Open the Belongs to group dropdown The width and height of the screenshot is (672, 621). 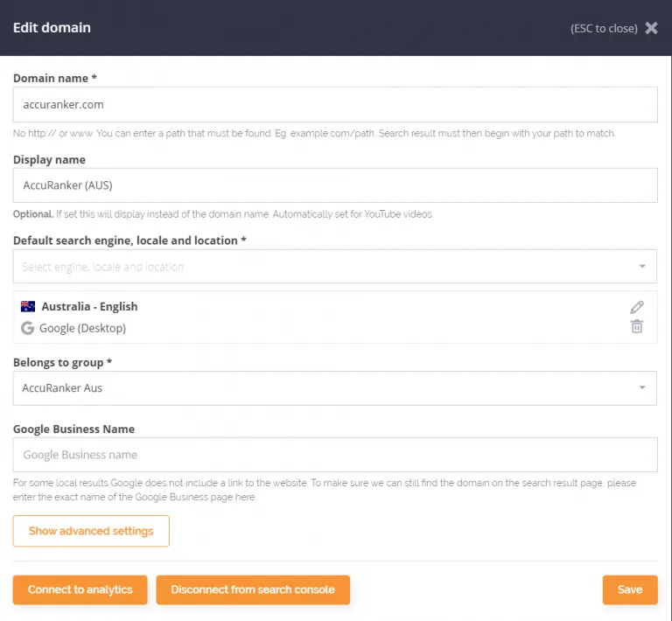[x=335, y=388]
